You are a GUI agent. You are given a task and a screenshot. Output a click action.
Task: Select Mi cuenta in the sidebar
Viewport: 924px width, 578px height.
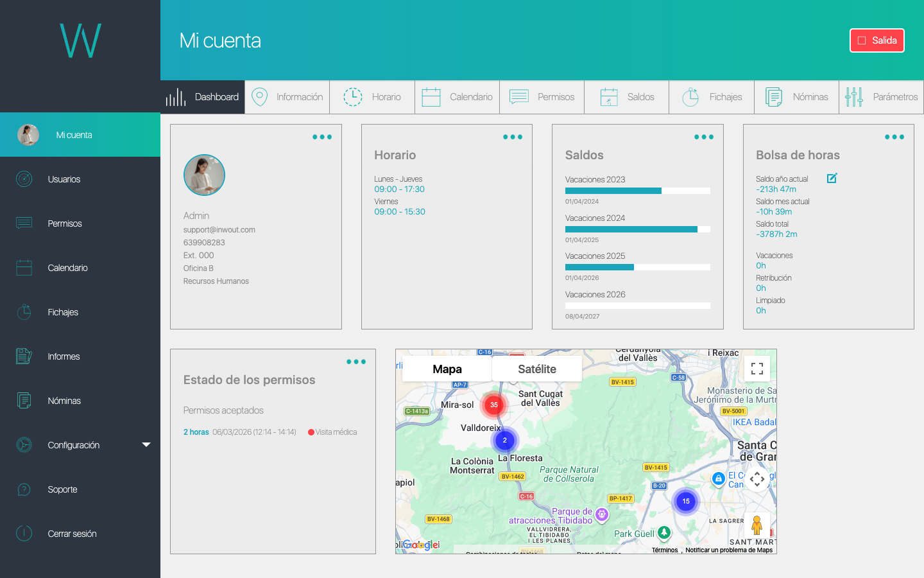pyautogui.click(x=80, y=135)
